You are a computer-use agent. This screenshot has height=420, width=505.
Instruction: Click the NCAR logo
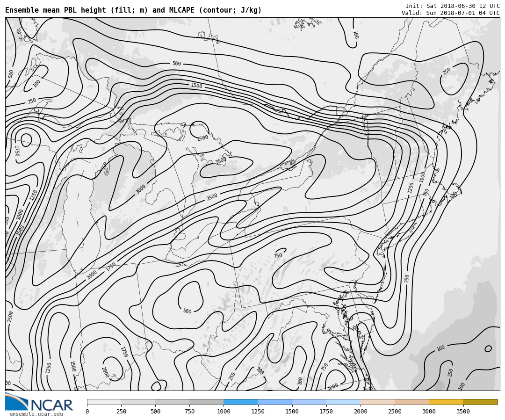click(x=39, y=402)
